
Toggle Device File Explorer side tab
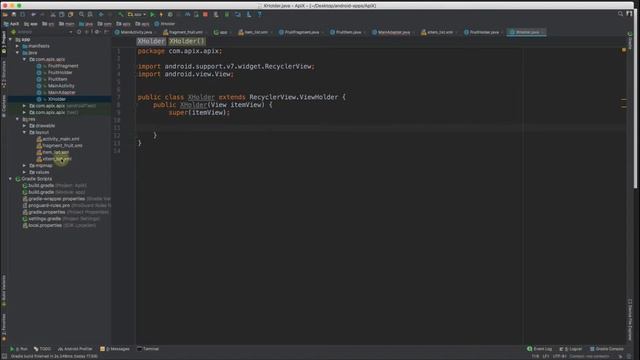pyautogui.click(x=630, y=319)
